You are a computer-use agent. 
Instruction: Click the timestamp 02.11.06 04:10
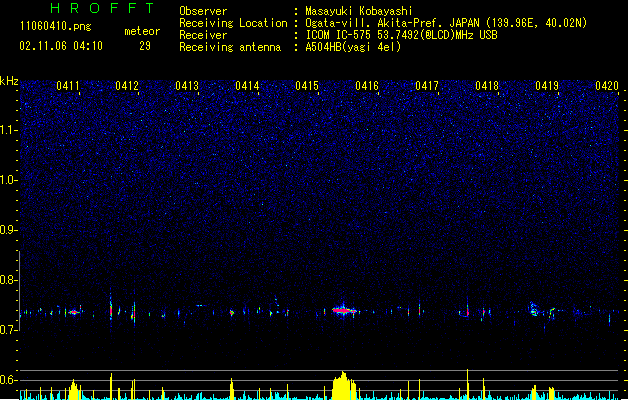tap(61, 46)
